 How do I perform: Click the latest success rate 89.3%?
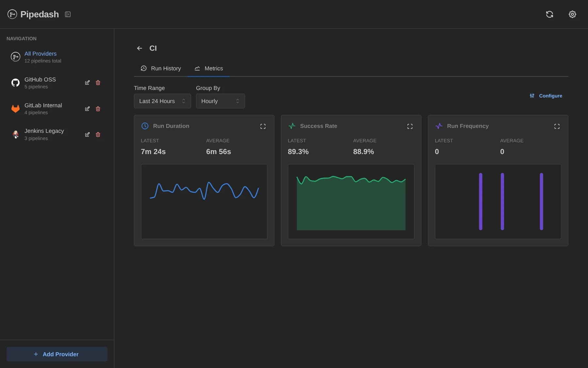pos(298,152)
